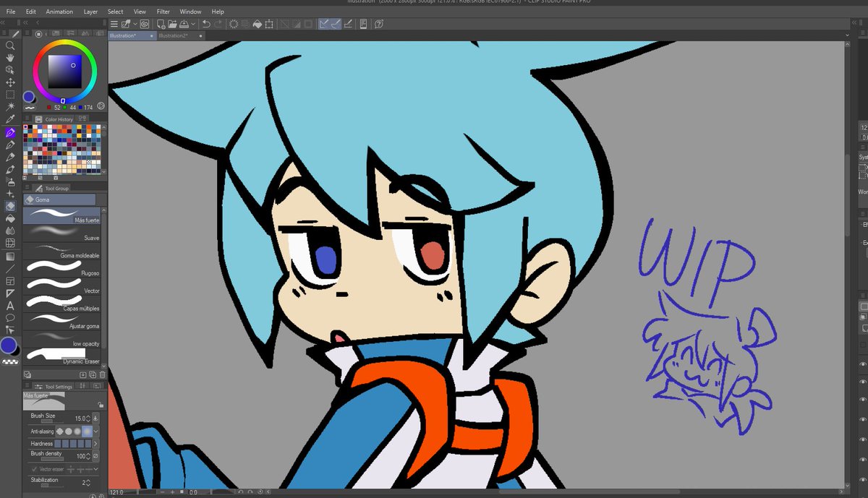Click the Open folder icon
This screenshot has height=498, width=868.
click(172, 24)
